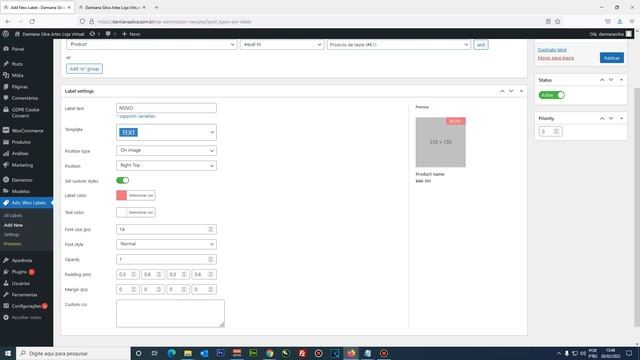Image resolution: width=640 pixels, height=360 pixels.
Task: Open the Product condition dropdown
Action: point(151,44)
